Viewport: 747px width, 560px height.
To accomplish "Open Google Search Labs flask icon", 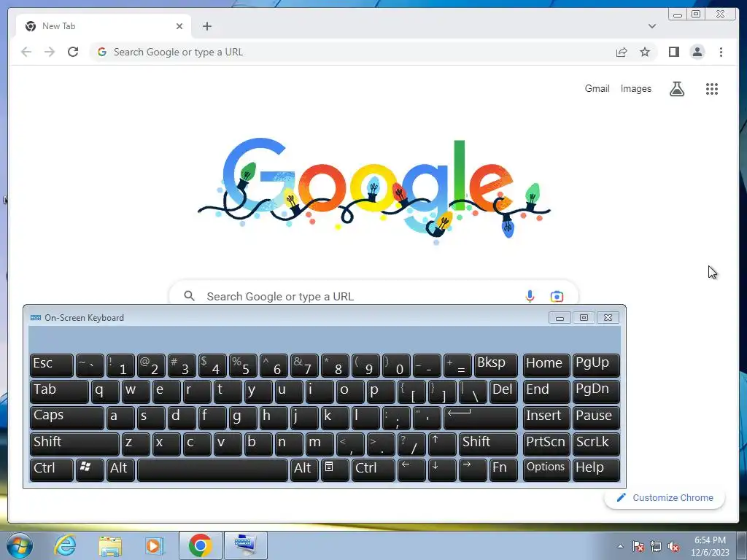I will pyautogui.click(x=677, y=88).
